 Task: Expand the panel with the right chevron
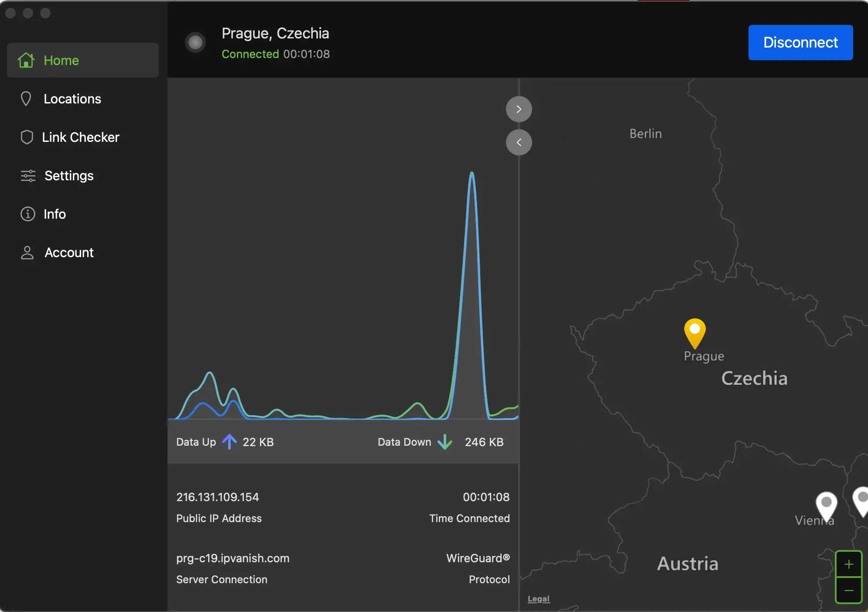click(x=518, y=109)
